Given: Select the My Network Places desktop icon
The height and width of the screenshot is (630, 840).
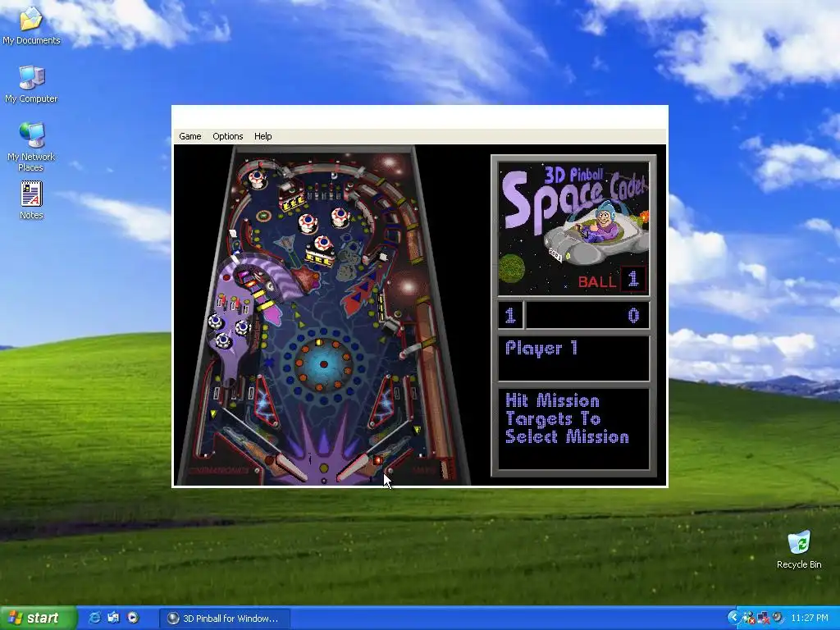Looking at the screenshot, I should [31, 148].
